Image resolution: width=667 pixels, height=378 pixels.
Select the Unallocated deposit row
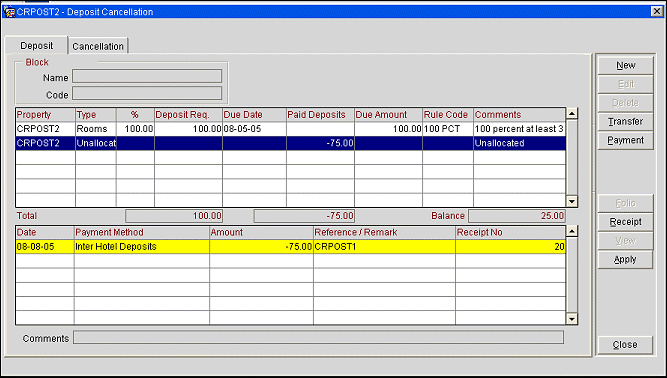291,143
